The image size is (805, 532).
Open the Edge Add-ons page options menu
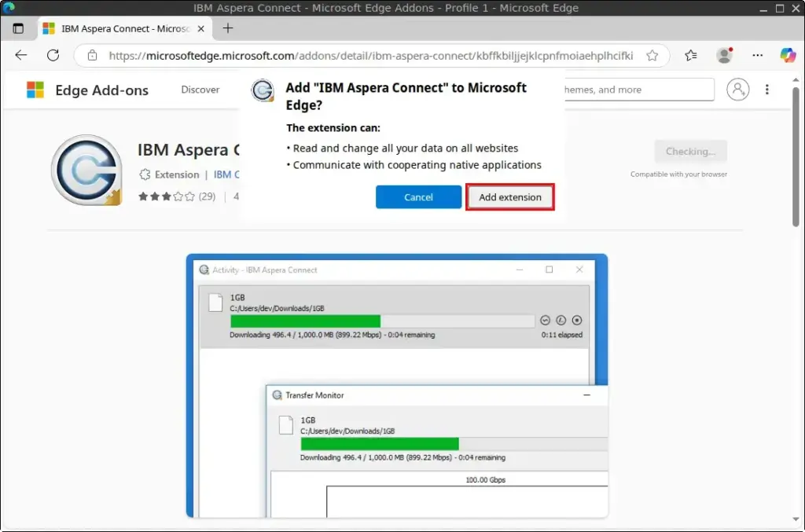767,90
